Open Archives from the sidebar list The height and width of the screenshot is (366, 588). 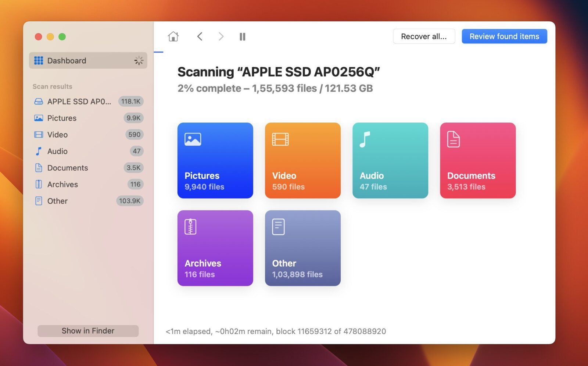pos(62,184)
